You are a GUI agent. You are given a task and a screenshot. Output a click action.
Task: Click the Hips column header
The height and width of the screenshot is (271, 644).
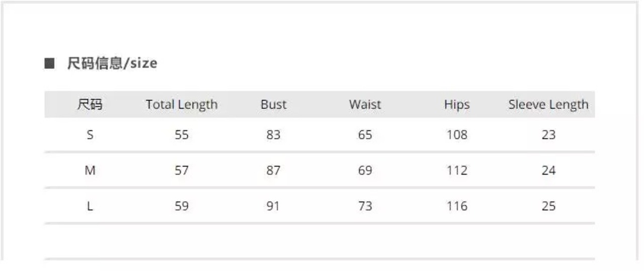457,105
